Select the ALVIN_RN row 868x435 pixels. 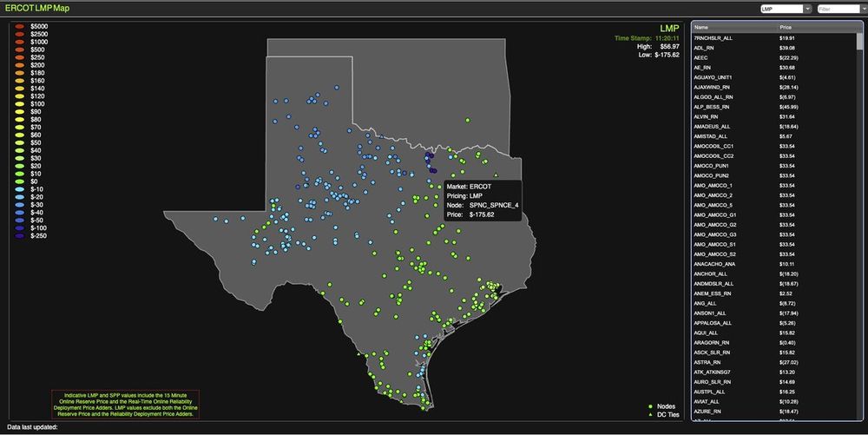point(774,116)
